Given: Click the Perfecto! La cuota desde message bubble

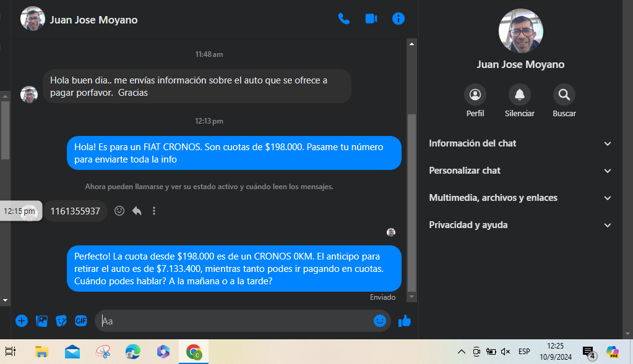Looking at the screenshot, I should tap(234, 268).
